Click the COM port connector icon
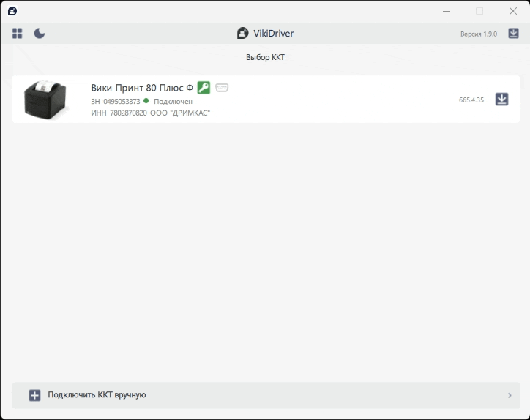 (222, 88)
